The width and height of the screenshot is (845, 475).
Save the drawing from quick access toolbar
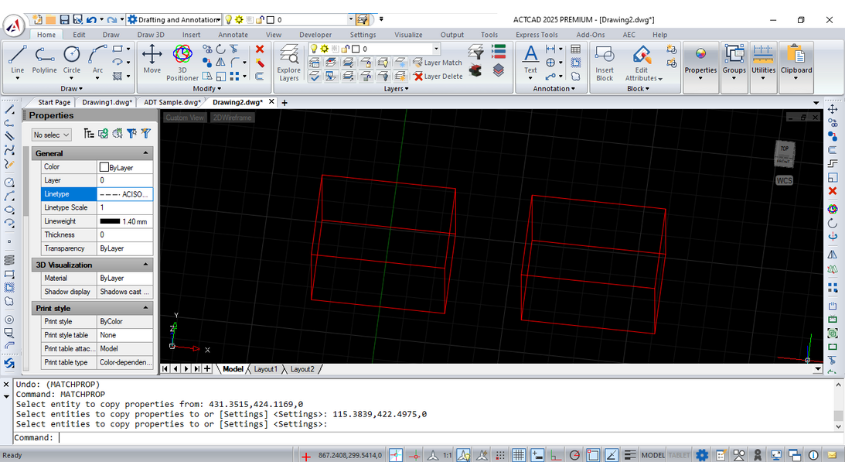(65, 19)
